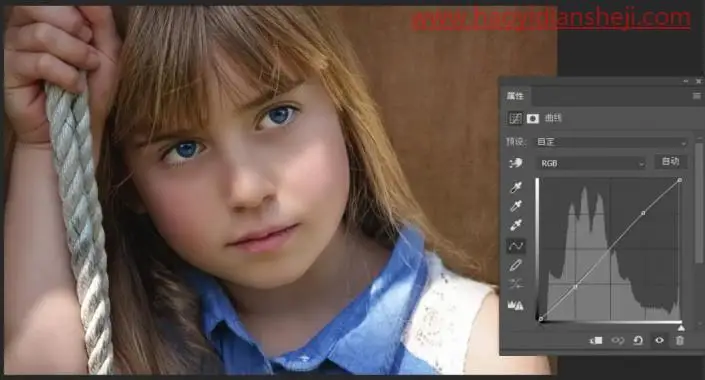Click the histogram recalculate warning icon
This screenshot has height=380, width=705.
tap(516, 305)
